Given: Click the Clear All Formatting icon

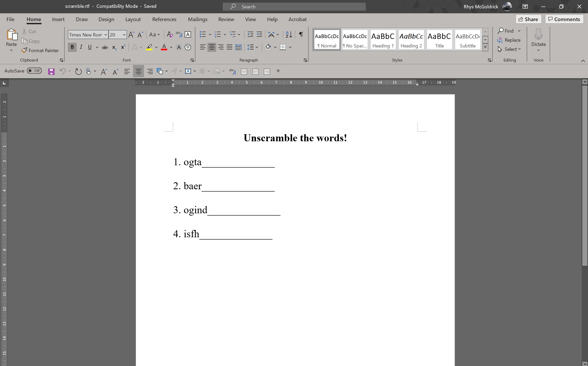Looking at the screenshot, I should [170, 34].
